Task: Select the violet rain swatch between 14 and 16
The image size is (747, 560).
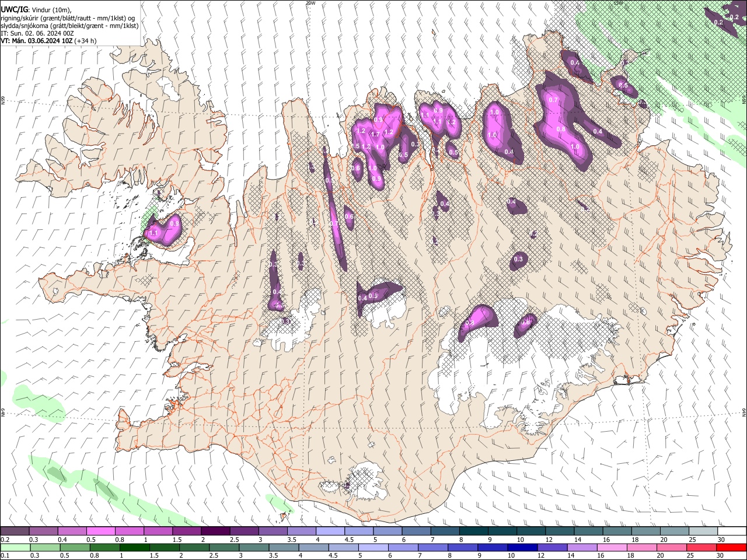Action: click(x=581, y=547)
